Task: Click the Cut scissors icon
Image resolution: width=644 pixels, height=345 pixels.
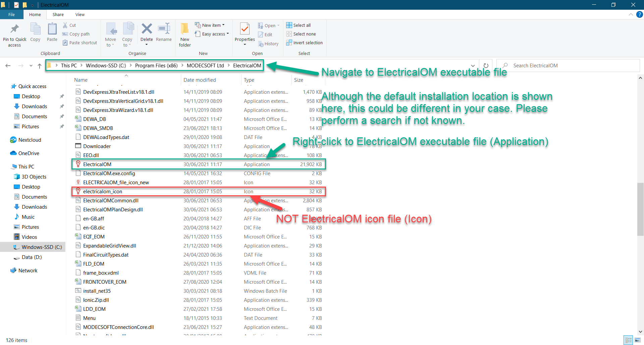Action: click(65, 25)
